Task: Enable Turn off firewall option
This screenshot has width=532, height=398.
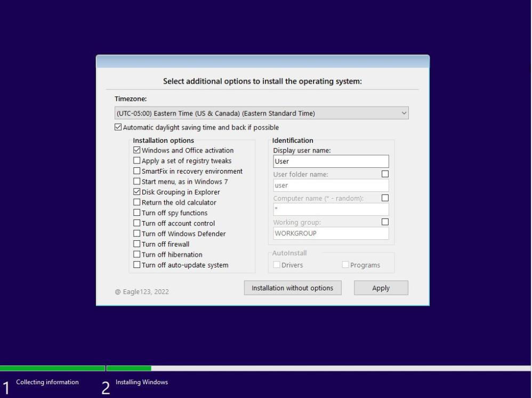Action: point(137,243)
